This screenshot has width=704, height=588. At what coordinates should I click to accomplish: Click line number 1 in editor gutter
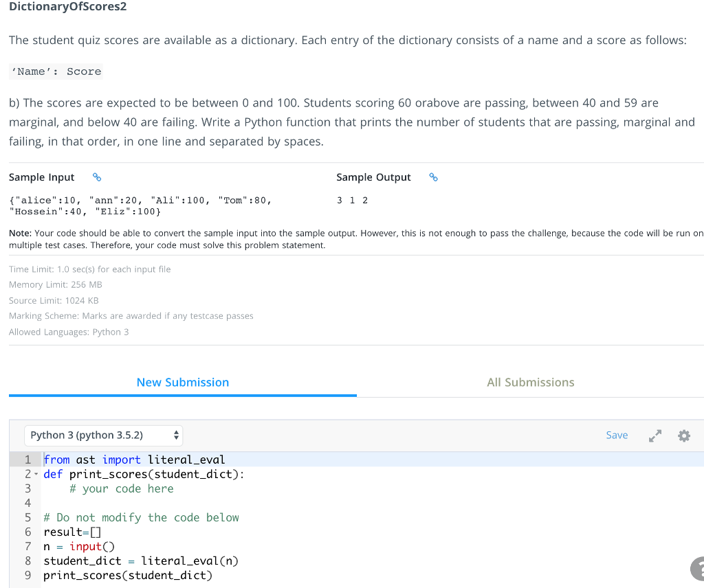[27, 460]
